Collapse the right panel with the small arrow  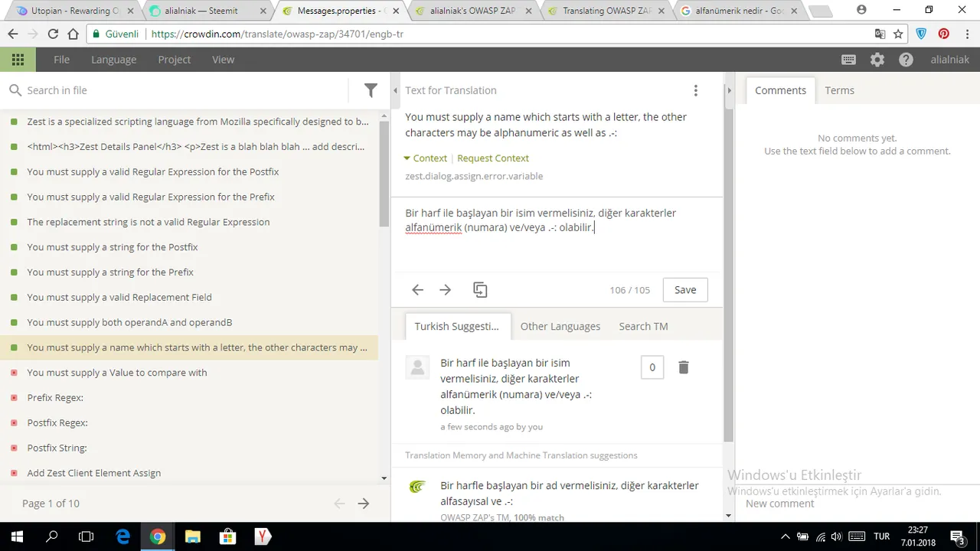(729, 90)
